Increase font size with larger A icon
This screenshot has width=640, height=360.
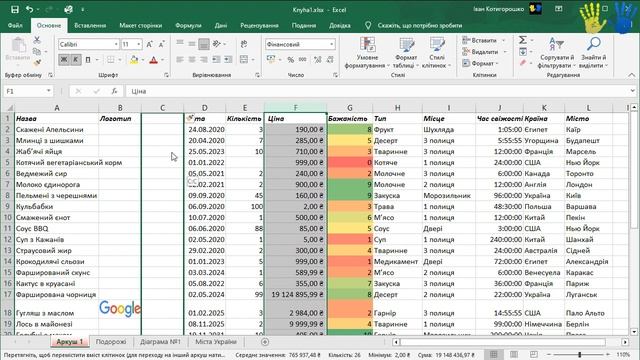click(x=149, y=44)
